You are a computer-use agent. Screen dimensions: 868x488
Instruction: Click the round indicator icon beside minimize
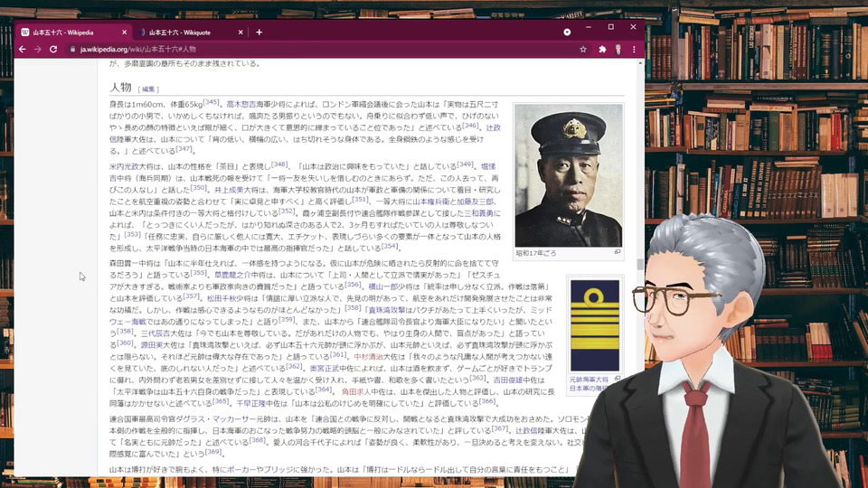click(567, 33)
